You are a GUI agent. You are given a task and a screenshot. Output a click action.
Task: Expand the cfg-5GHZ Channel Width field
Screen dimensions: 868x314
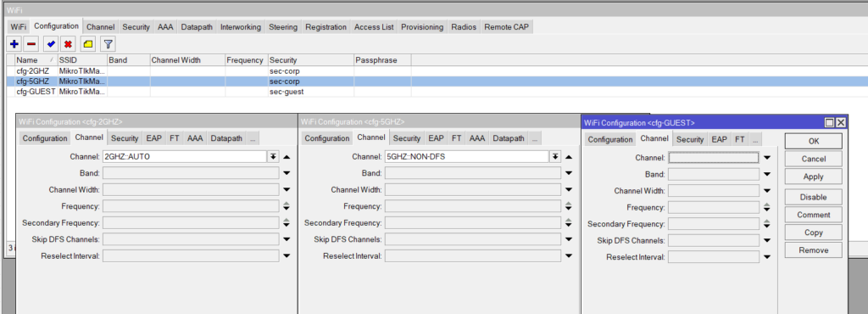coord(569,190)
